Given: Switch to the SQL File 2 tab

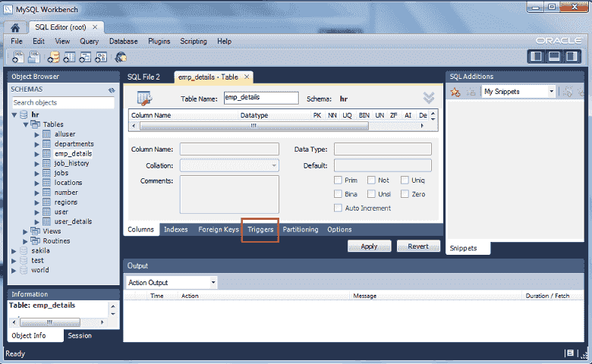Looking at the screenshot, I should point(143,77).
